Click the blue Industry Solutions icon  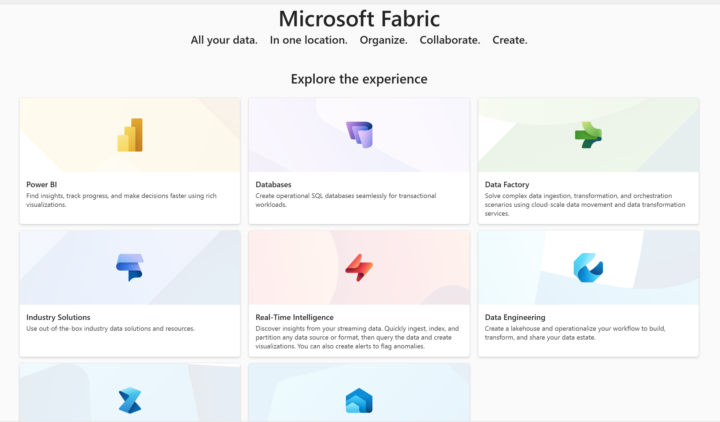pos(130,267)
